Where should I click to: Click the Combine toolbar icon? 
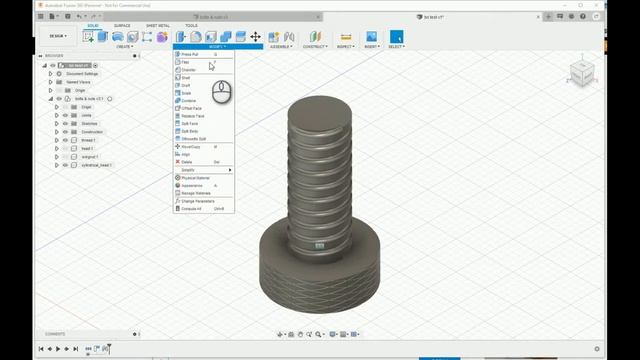pos(226,37)
